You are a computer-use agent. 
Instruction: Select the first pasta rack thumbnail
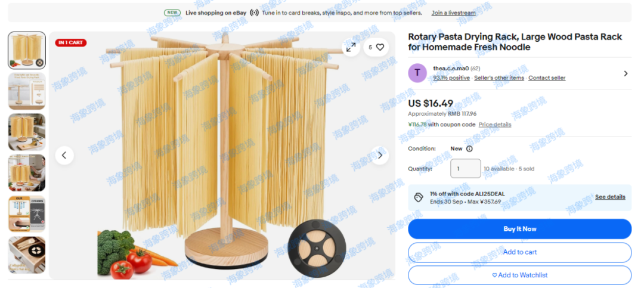pos(27,50)
